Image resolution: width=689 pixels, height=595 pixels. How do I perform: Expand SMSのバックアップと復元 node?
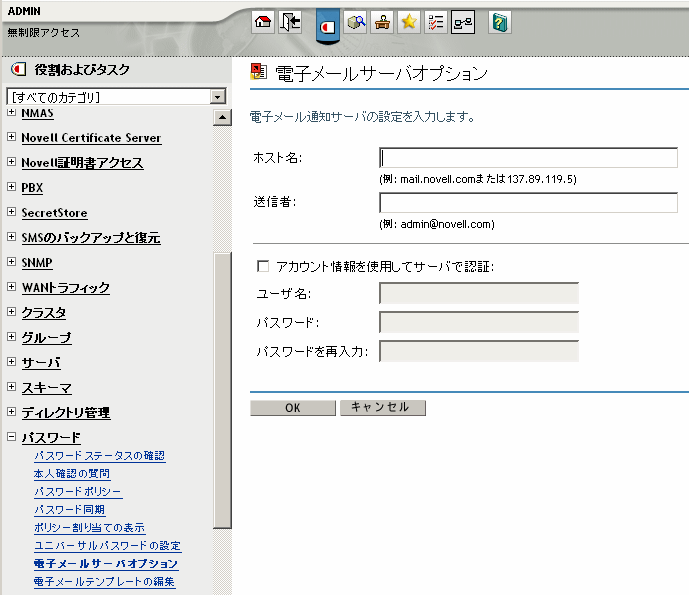click(12, 237)
